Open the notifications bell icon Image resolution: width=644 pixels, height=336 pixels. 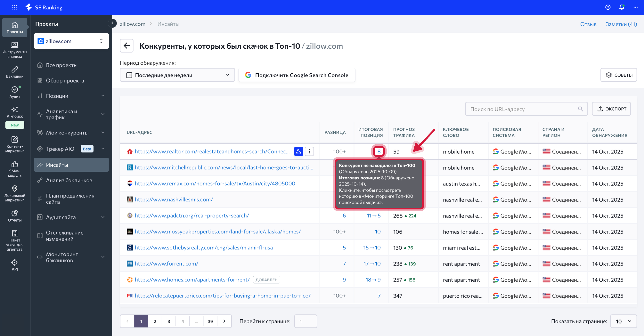621,7
